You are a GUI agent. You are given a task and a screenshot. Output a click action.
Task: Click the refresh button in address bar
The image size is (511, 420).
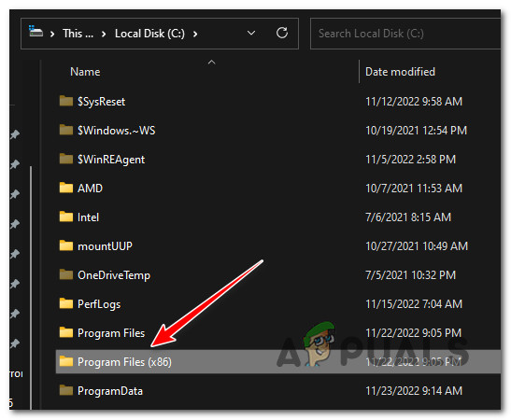point(282,33)
